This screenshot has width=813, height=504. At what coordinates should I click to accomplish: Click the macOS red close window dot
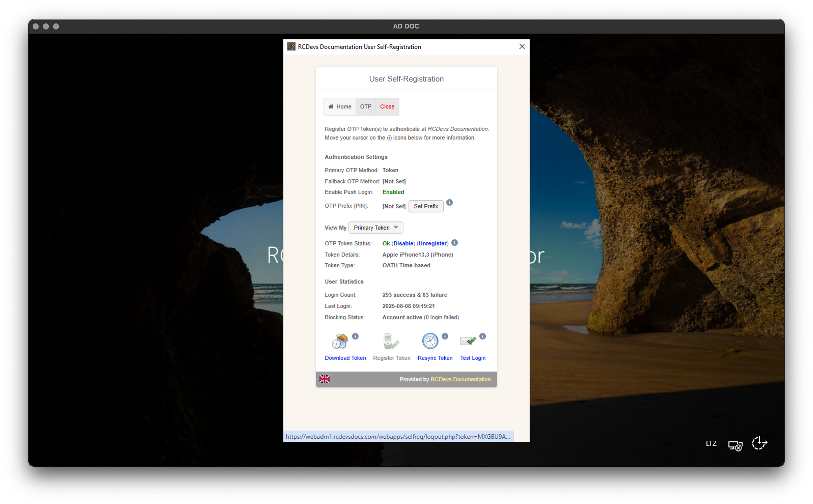point(36,26)
